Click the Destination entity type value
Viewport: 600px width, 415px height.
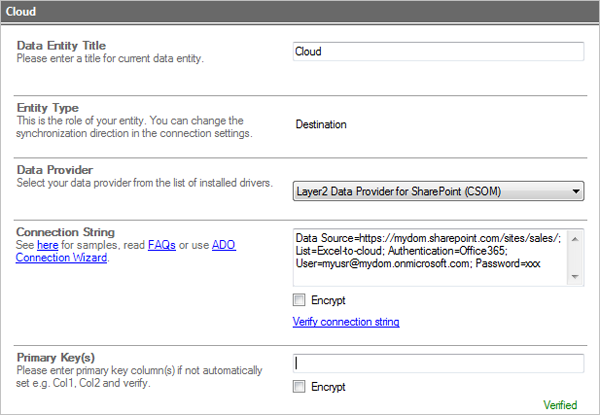tap(321, 125)
